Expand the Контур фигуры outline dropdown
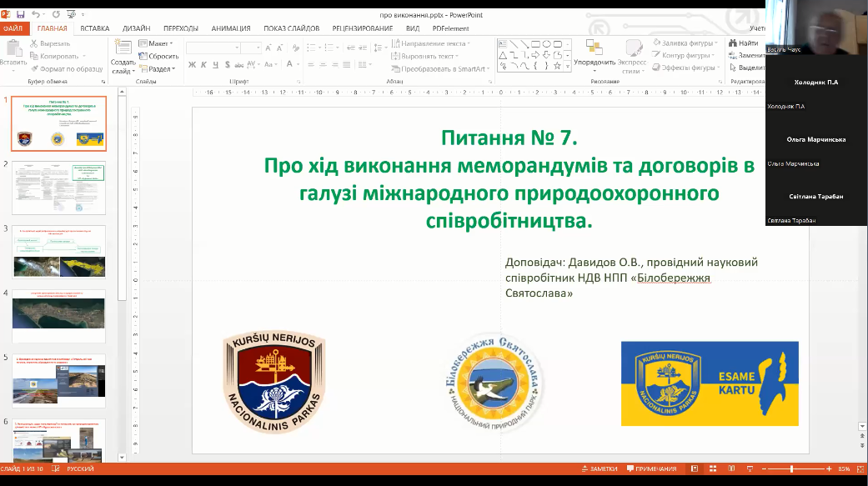 (x=683, y=55)
